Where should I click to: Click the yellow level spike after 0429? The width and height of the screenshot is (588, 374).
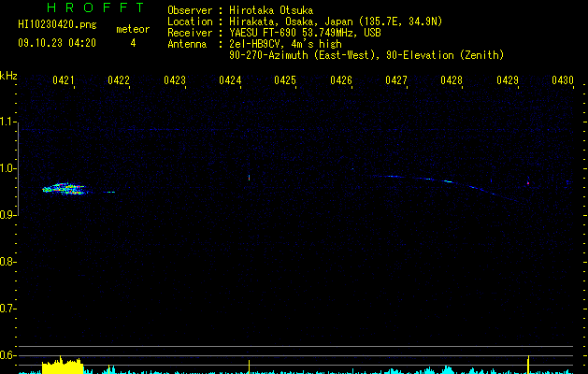click(528, 365)
